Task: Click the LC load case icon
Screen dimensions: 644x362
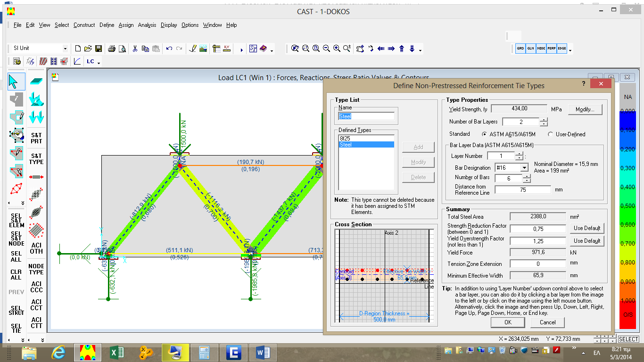Action: pyautogui.click(x=91, y=61)
